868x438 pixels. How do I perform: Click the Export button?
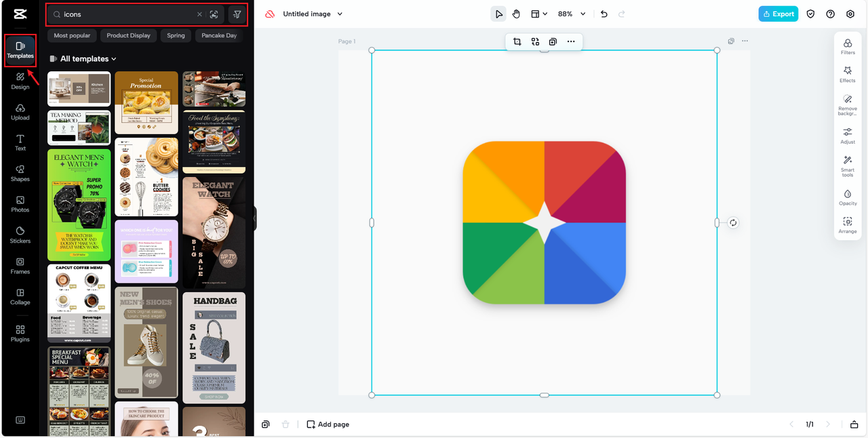778,14
